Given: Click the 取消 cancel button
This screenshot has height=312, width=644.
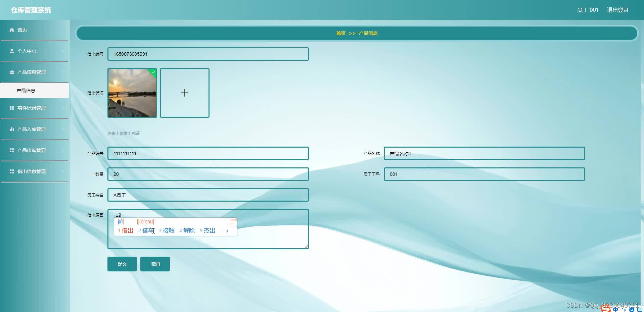Looking at the screenshot, I should tap(155, 264).
